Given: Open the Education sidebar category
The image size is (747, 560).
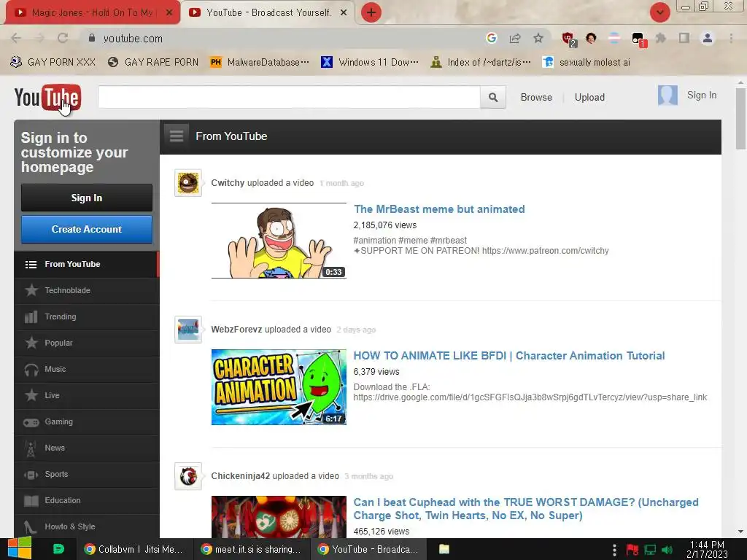Looking at the screenshot, I should tap(87, 500).
